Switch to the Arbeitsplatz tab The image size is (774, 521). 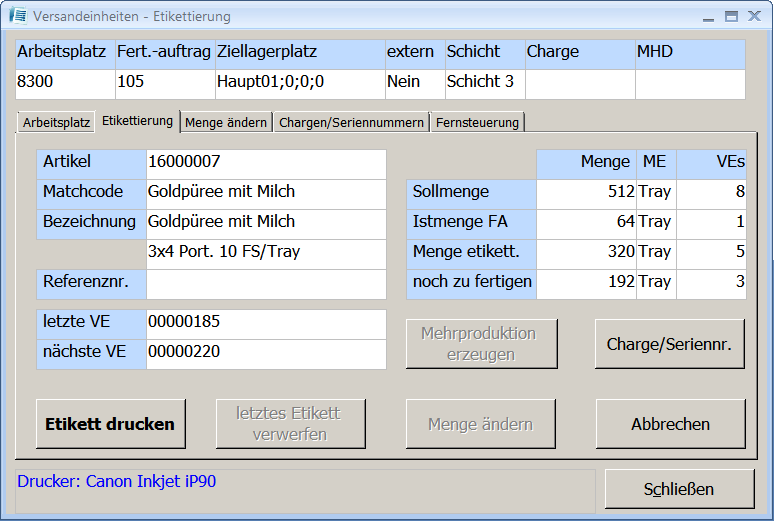tap(57, 123)
